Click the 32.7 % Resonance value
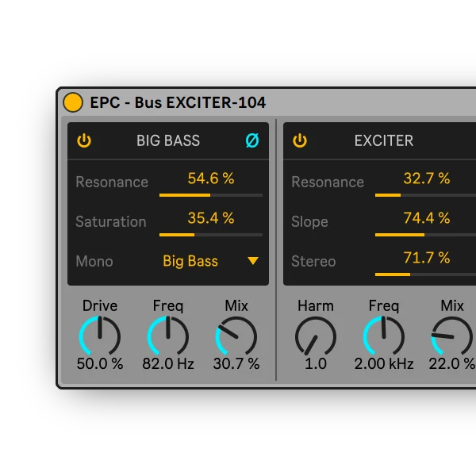 pyautogui.click(x=427, y=178)
